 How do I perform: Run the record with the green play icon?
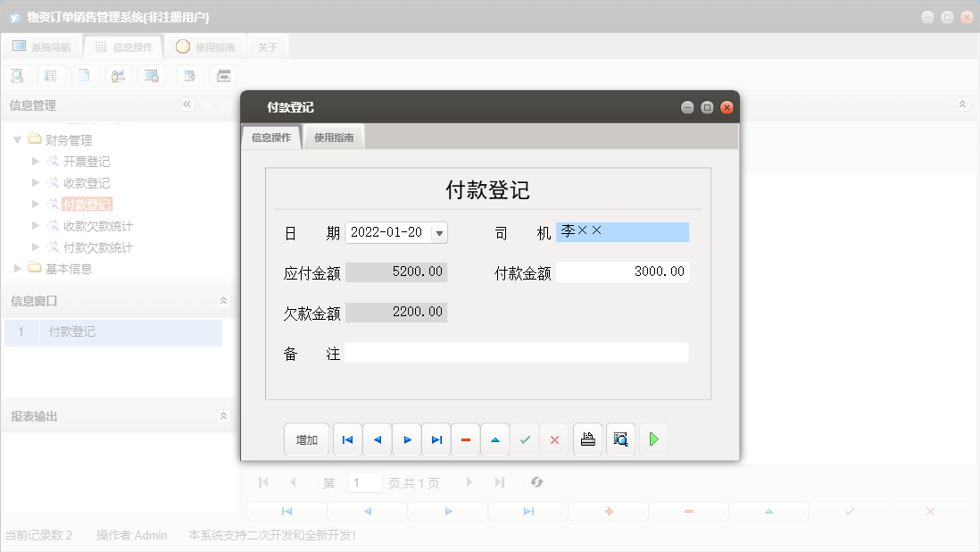652,439
